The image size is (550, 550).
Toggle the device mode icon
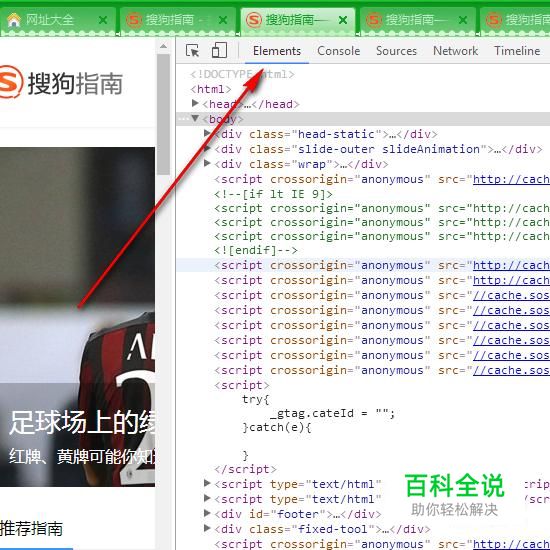click(x=220, y=50)
